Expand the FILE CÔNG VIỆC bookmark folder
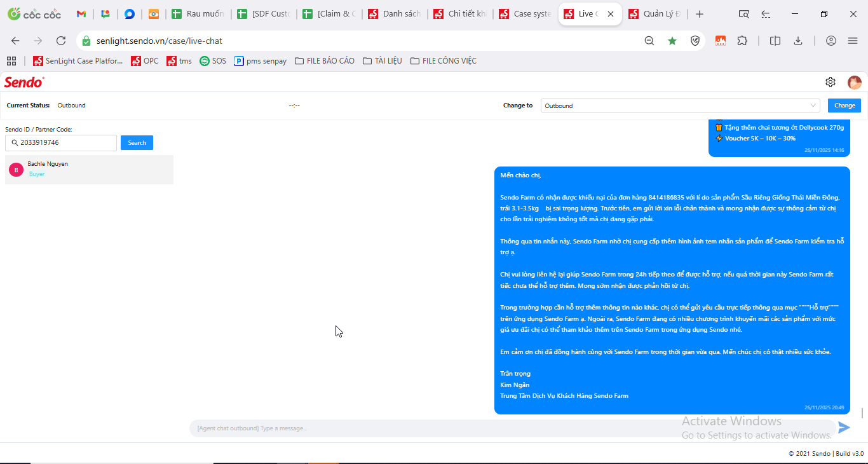Image resolution: width=868 pixels, height=464 pixels. pyautogui.click(x=444, y=61)
